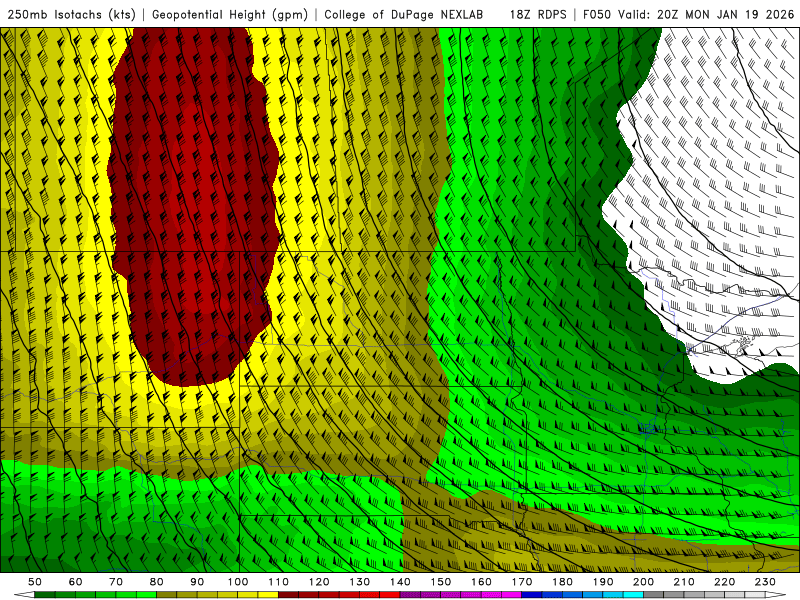The width and height of the screenshot is (800, 600).
Task: Click the 230 kt legend value
Action: click(x=765, y=582)
